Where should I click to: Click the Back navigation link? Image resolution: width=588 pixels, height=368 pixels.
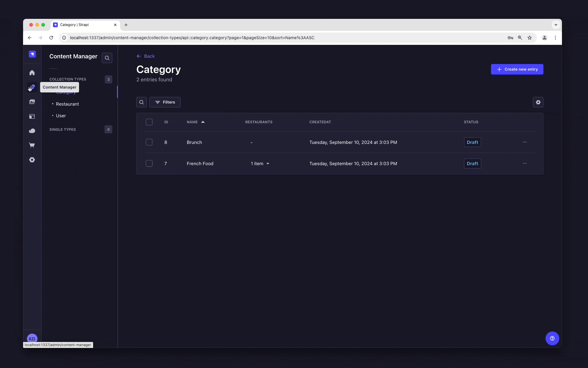(145, 56)
